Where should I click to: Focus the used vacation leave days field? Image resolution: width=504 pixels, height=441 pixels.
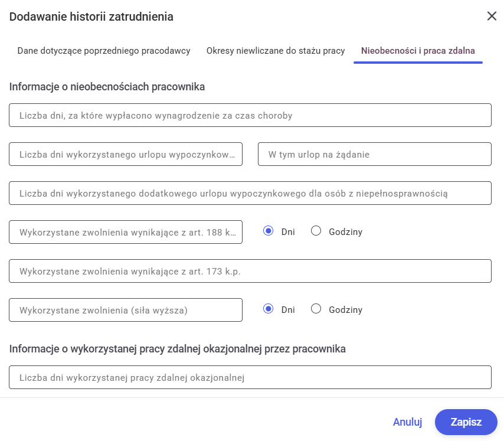(126, 154)
